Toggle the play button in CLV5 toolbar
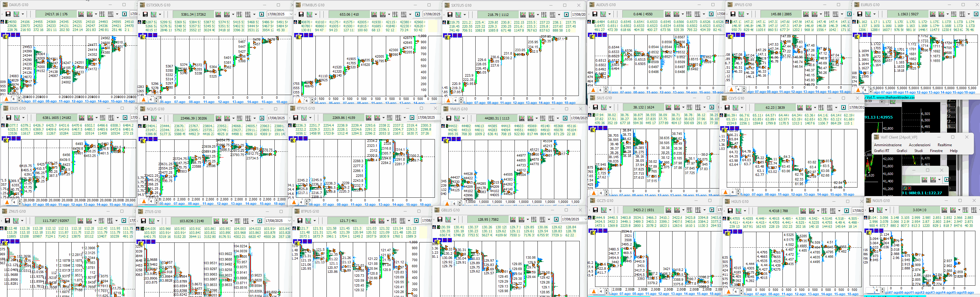The image size is (980, 297). pos(843,107)
